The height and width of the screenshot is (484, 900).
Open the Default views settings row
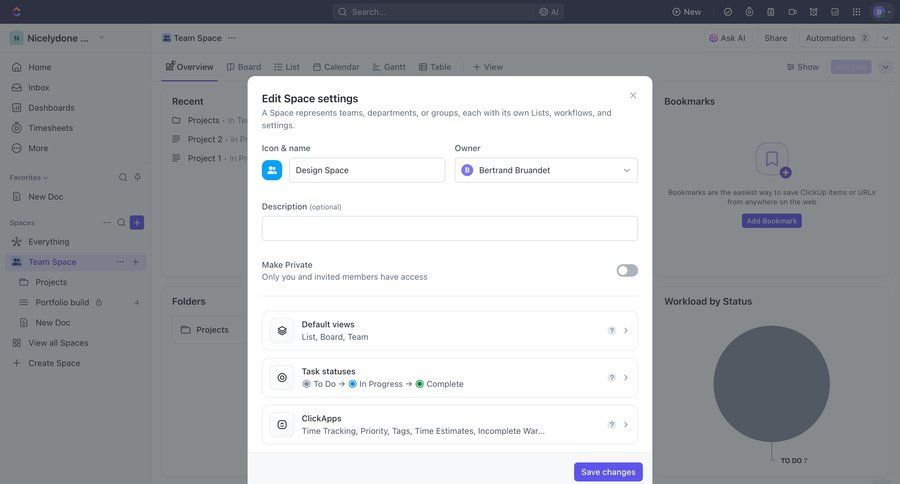click(449, 331)
